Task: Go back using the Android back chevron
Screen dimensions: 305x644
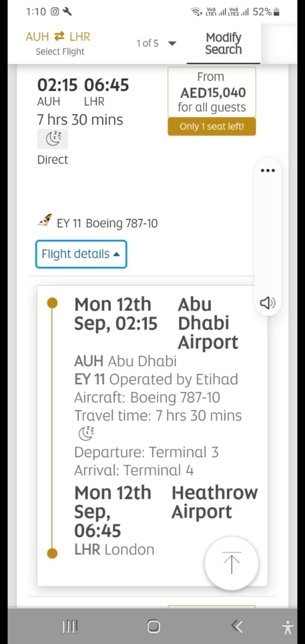Action: pos(237,626)
